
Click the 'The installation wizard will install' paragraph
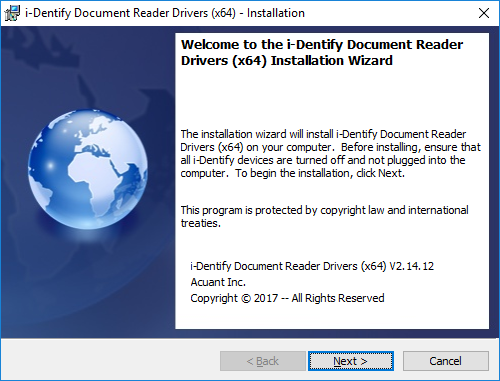[x=330, y=154]
